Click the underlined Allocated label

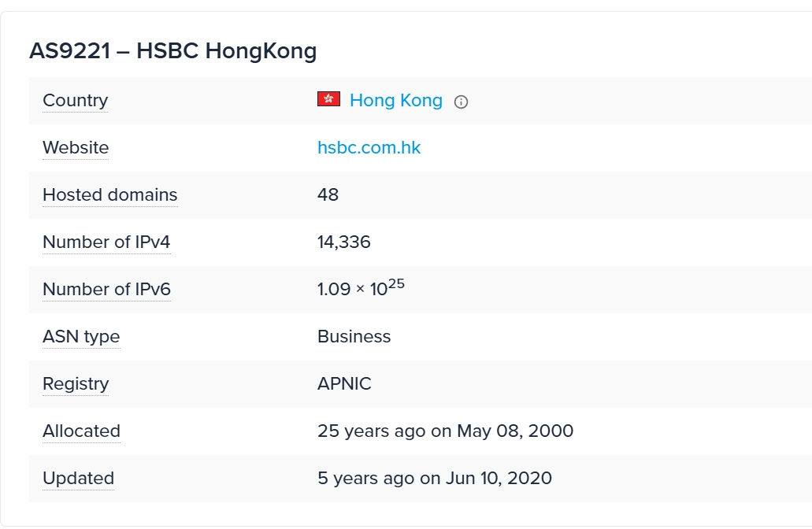point(81,431)
